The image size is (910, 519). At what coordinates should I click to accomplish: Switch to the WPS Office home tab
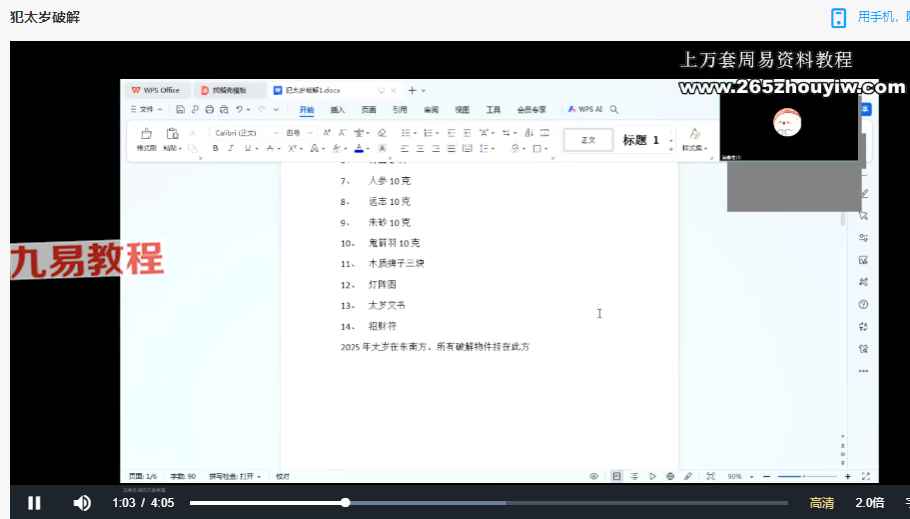point(156,90)
